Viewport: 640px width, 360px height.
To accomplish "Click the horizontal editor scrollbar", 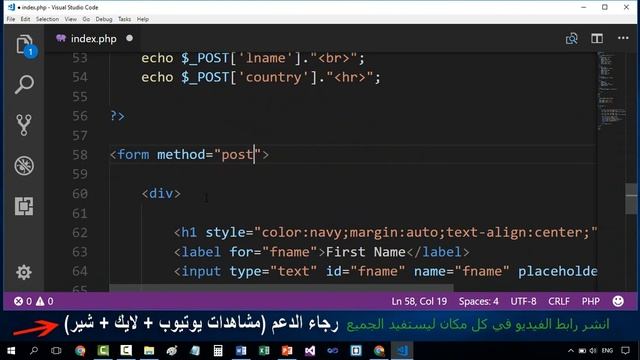I will [281, 288].
